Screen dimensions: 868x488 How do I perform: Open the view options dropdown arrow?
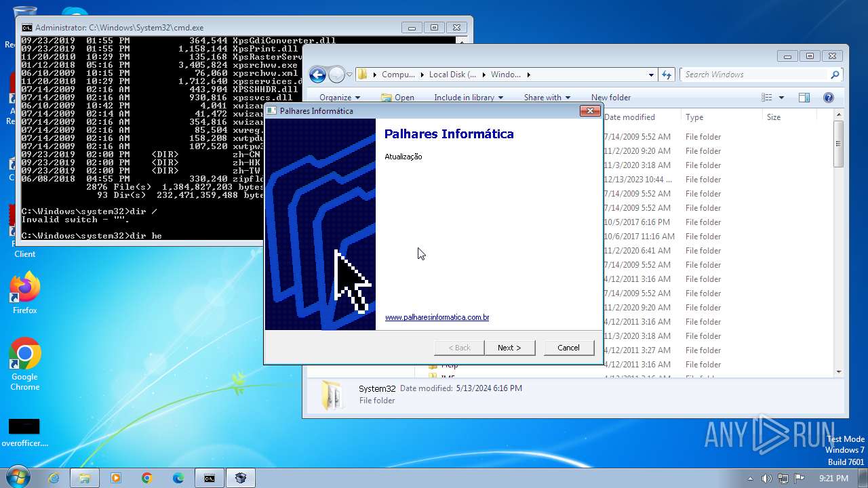[781, 98]
